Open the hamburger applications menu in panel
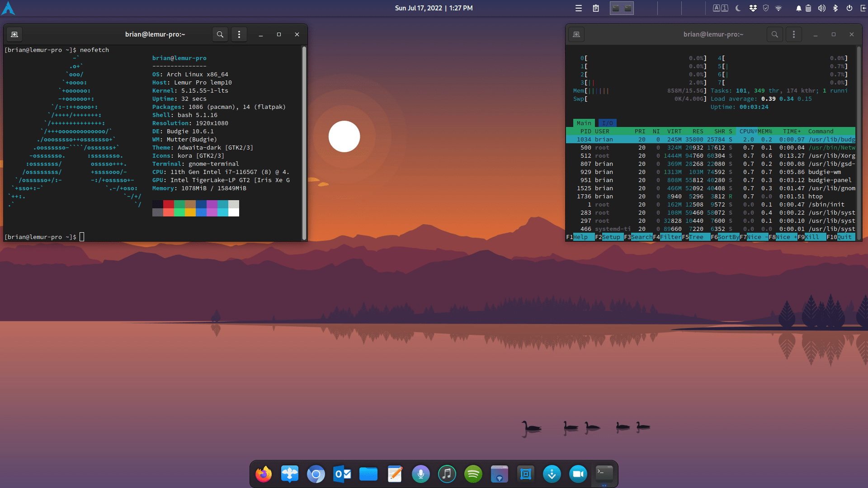 (578, 8)
